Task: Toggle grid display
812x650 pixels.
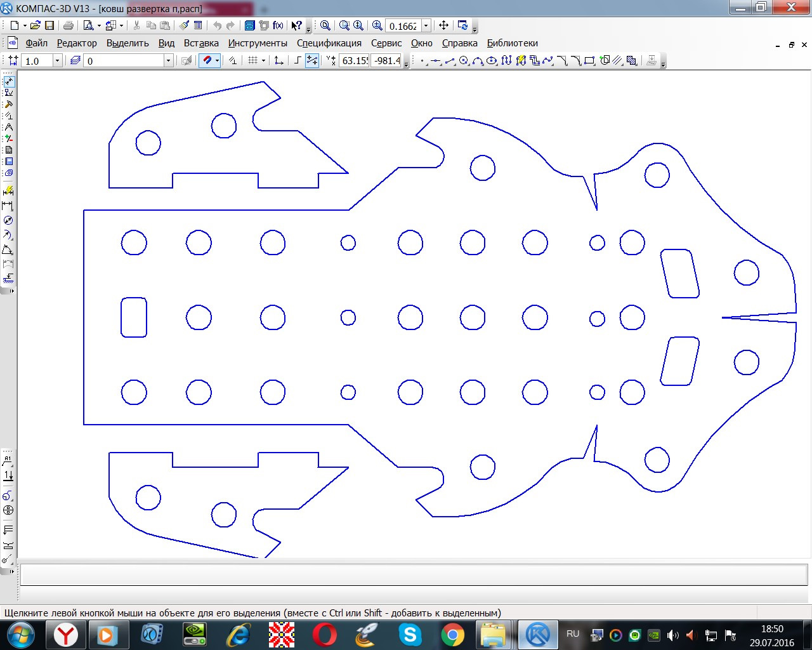Action: (252, 61)
